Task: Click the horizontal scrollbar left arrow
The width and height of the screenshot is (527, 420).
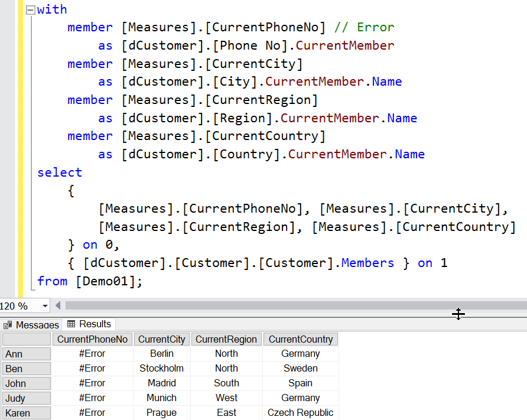Action: tap(58, 306)
